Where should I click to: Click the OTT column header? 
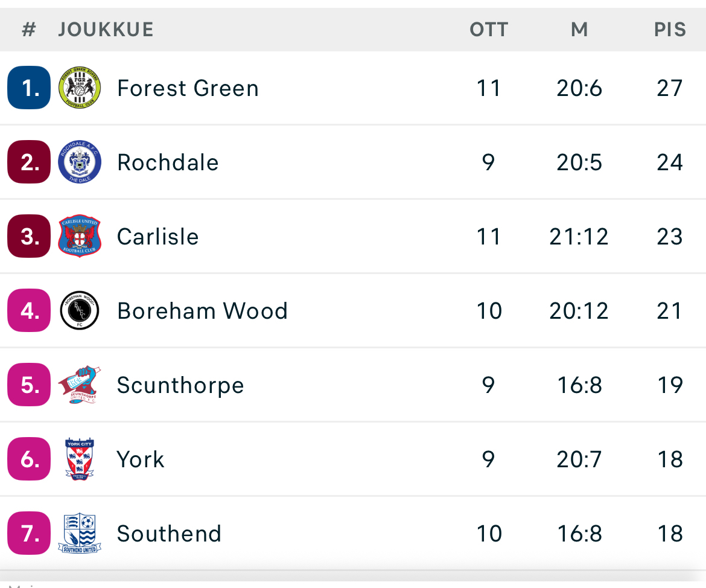(x=489, y=29)
